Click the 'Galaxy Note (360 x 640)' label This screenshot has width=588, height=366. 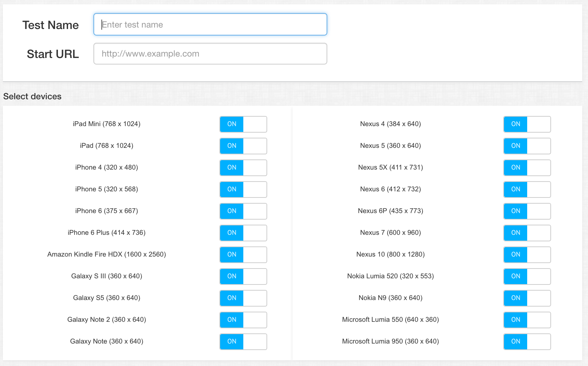pos(106,341)
